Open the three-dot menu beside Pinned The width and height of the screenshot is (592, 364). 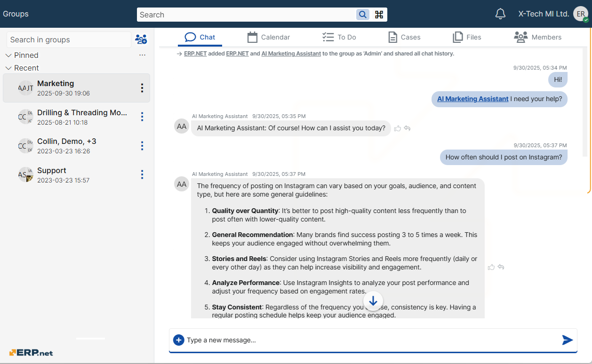coord(142,55)
